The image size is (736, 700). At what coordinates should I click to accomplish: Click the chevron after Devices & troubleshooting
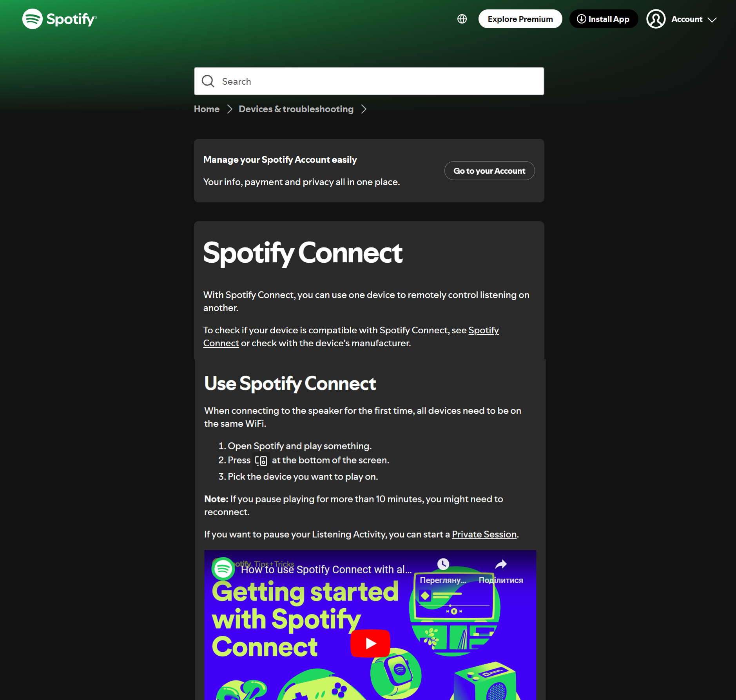tap(364, 109)
